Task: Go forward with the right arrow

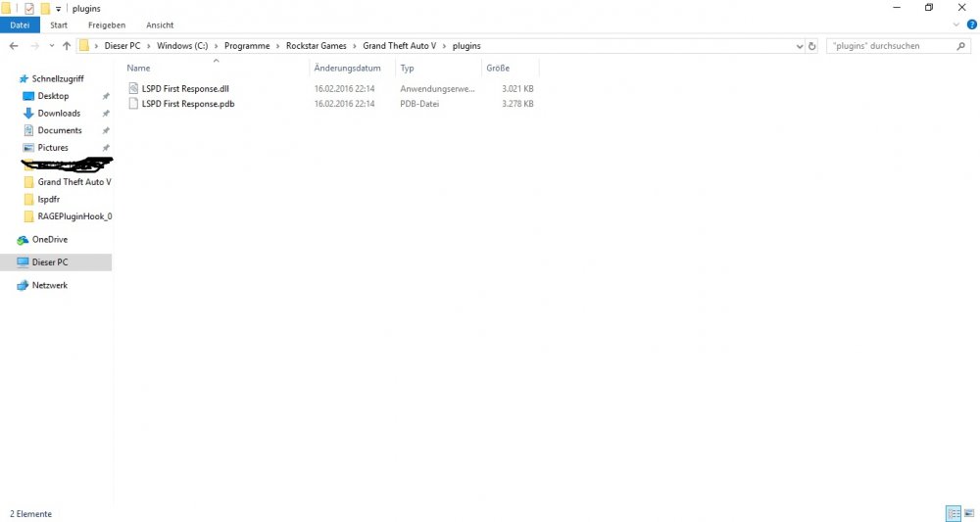Action: point(35,46)
